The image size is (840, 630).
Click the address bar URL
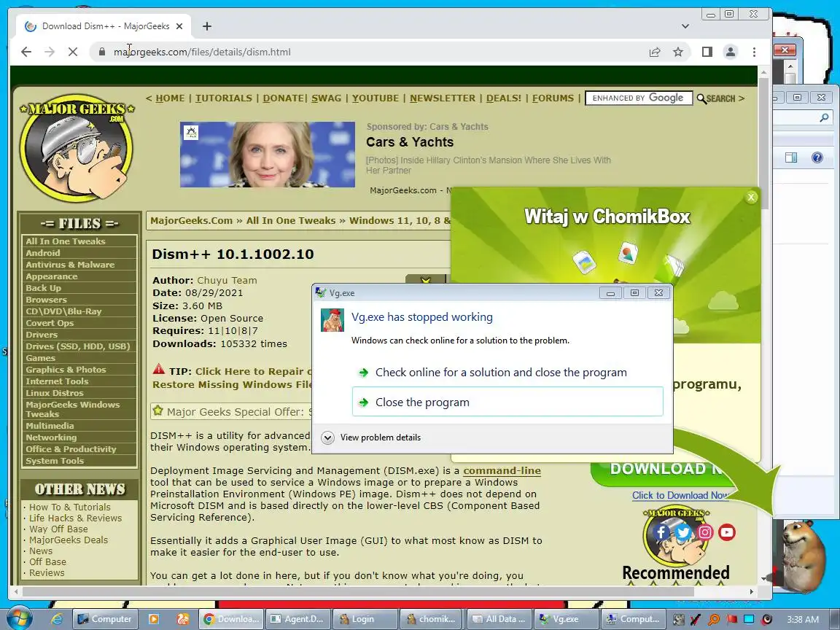point(202,52)
